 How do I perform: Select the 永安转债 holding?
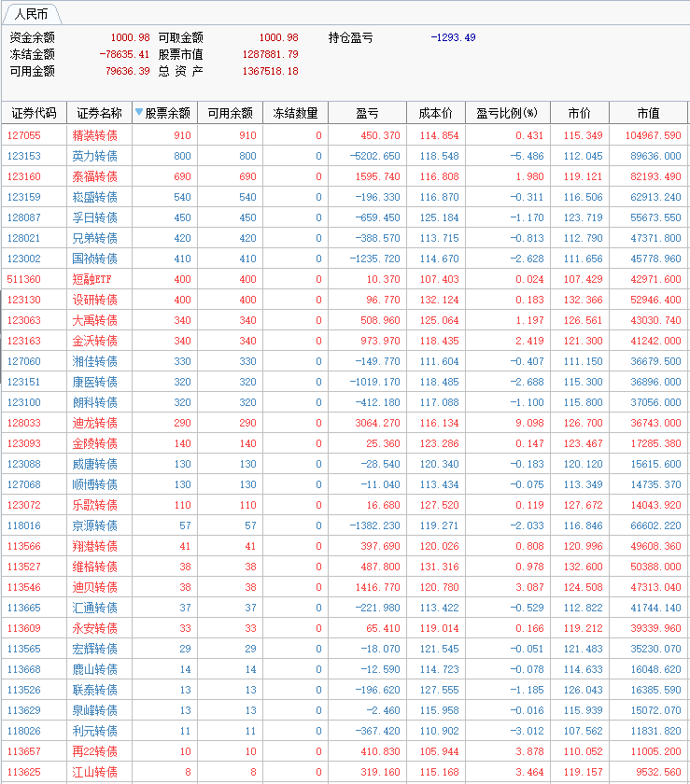coord(94,628)
